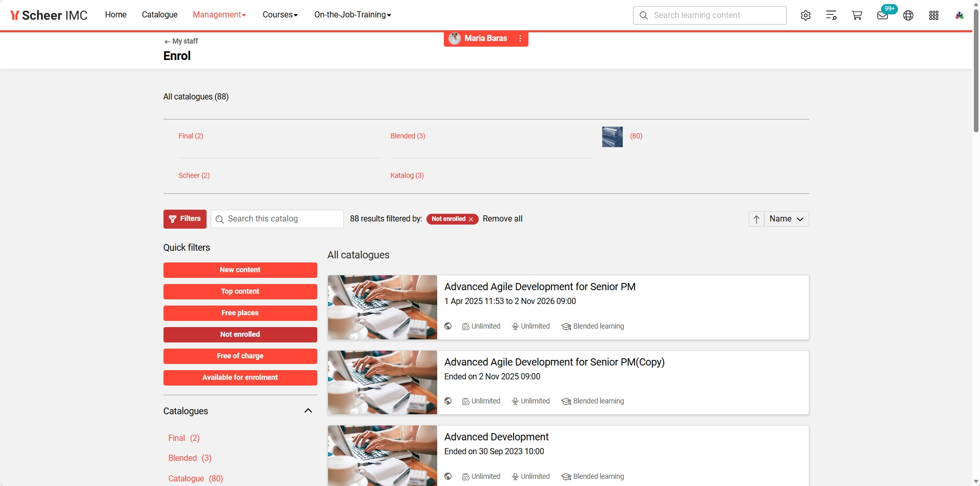Viewport: 980px width, 486px height.
Task: Open the (80) catalogue link
Action: click(x=636, y=136)
